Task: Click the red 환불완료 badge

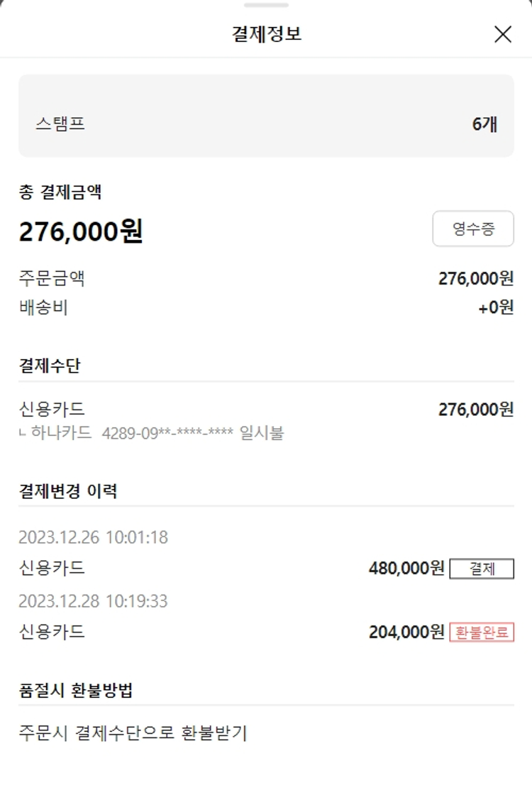Action: [482, 632]
